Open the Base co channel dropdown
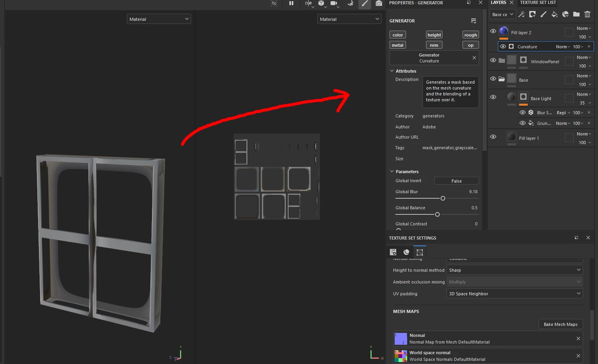The width and height of the screenshot is (598, 364). pos(502,15)
